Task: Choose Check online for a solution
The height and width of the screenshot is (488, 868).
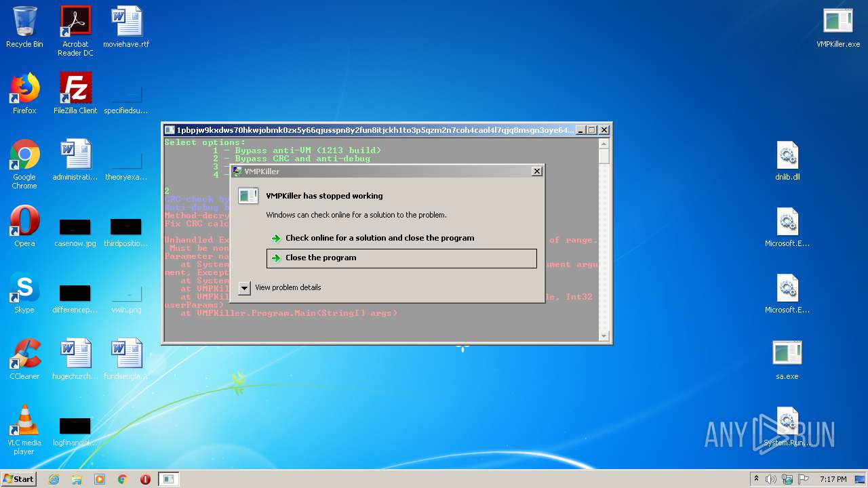Action: pyautogui.click(x=401, y=238)
